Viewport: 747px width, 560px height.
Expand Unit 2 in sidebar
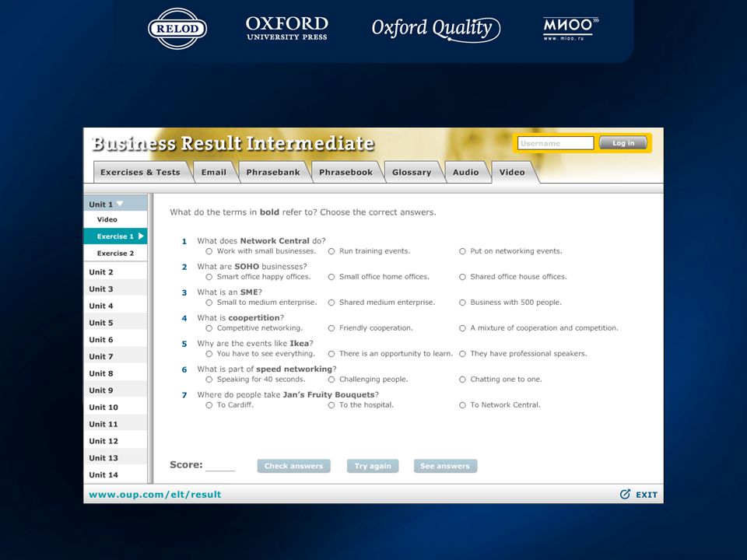[115, 272]
